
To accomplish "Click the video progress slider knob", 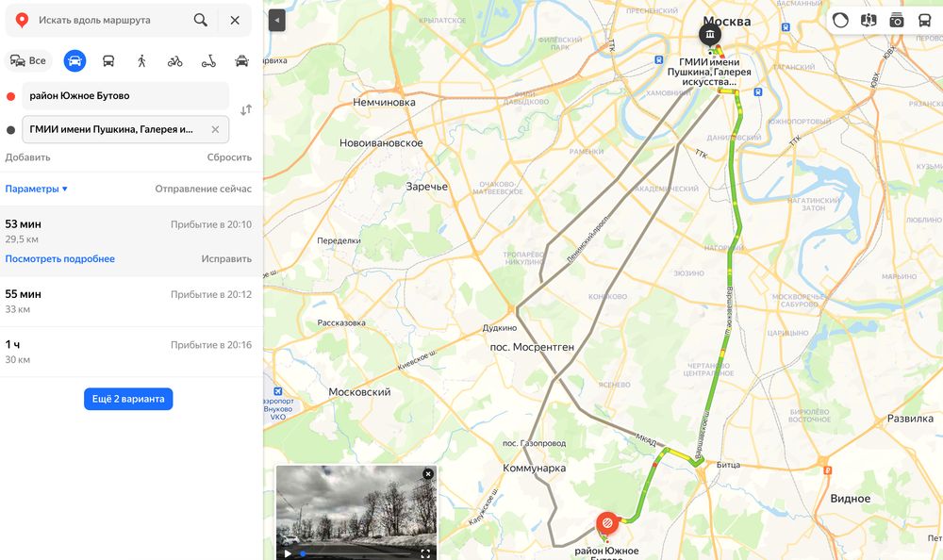I will tap(303, 553).
